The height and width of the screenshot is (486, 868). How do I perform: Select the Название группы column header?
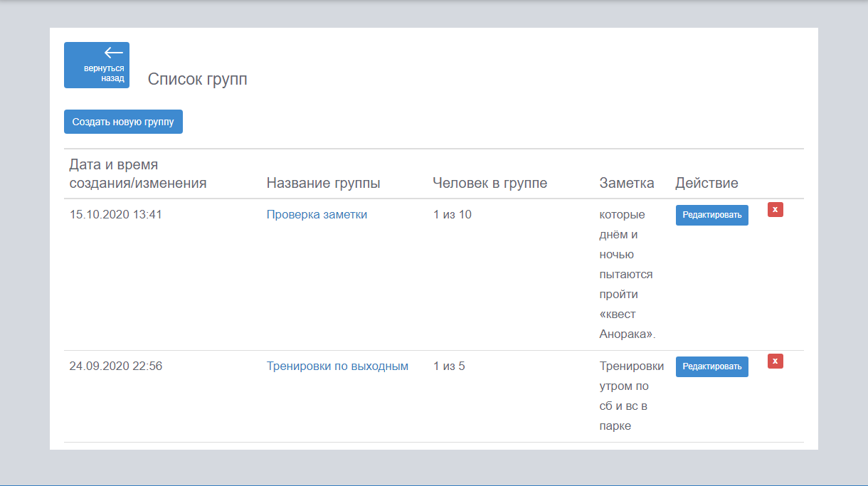click(x=323, y=183)
